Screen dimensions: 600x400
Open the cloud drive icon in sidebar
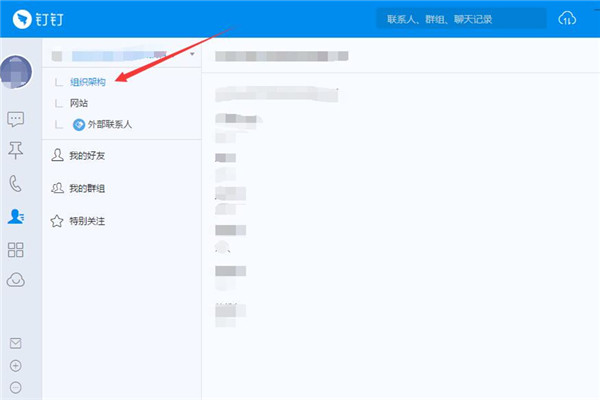tap(16, 280)
